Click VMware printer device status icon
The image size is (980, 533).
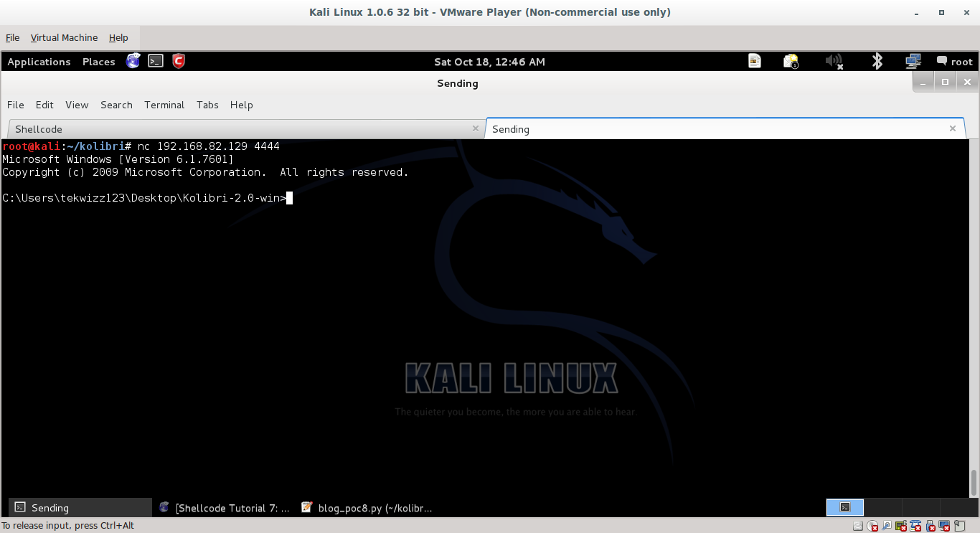pyautogui.click(x=916, y=526)
